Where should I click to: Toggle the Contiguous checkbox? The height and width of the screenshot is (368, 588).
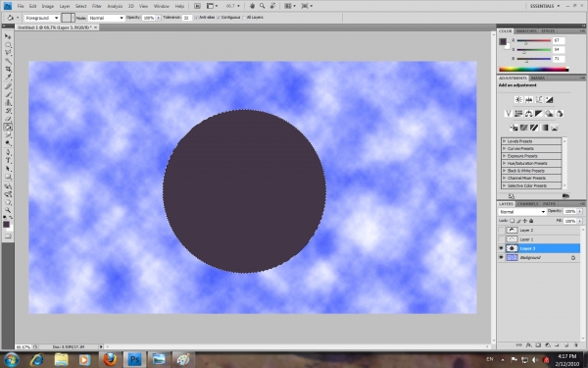(x=219, y=18)
